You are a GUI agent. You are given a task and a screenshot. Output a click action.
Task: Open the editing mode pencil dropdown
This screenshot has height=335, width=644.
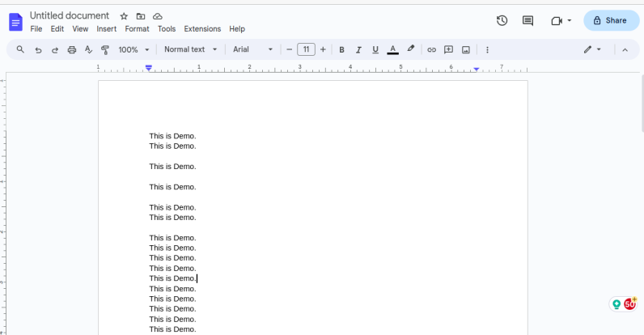592,49
